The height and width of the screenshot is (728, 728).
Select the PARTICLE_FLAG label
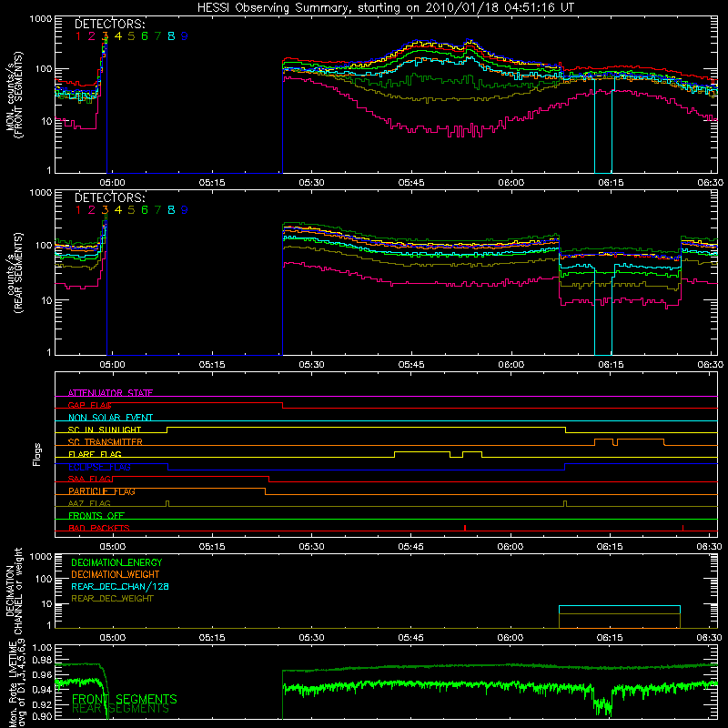pyautogui.click(x=102, y=490)
